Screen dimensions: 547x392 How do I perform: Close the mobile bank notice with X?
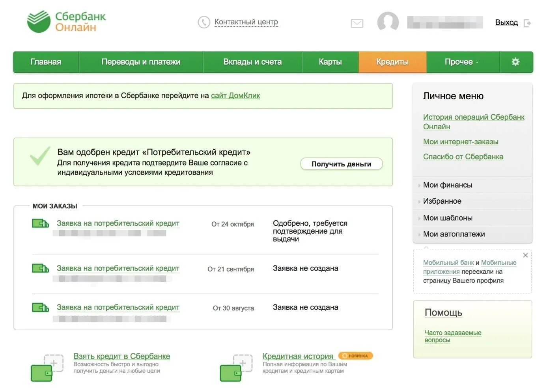(525, 255)
